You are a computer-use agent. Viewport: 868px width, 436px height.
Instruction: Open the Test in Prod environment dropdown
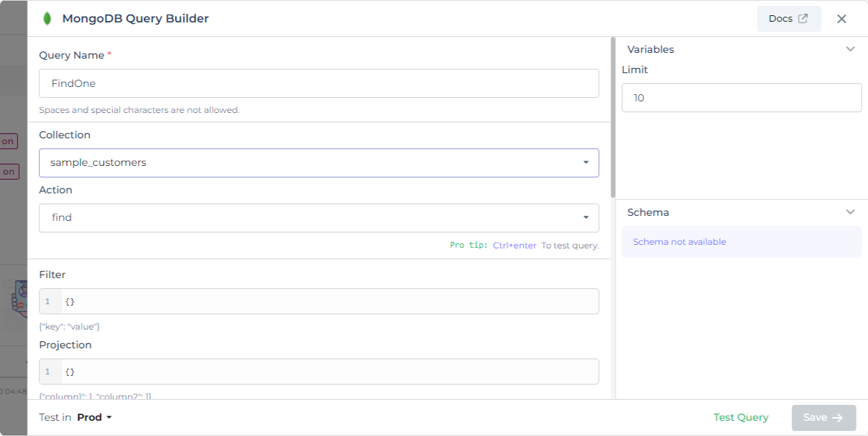(94, 418)
